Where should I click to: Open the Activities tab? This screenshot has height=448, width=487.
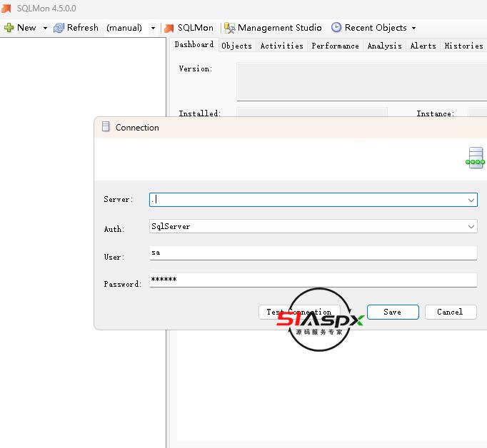[x=281, y=46]
